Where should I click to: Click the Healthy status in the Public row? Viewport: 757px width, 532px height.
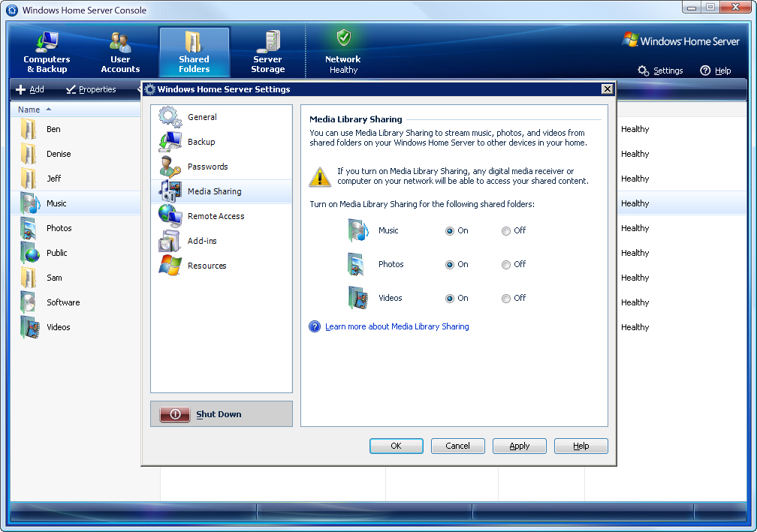click(x=635, y=253)
